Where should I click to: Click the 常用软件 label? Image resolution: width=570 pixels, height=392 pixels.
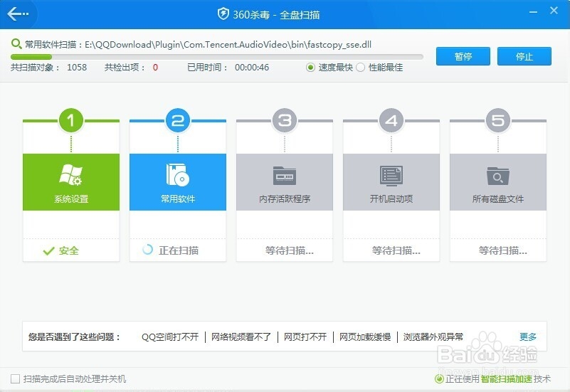[x=178, y=199]
